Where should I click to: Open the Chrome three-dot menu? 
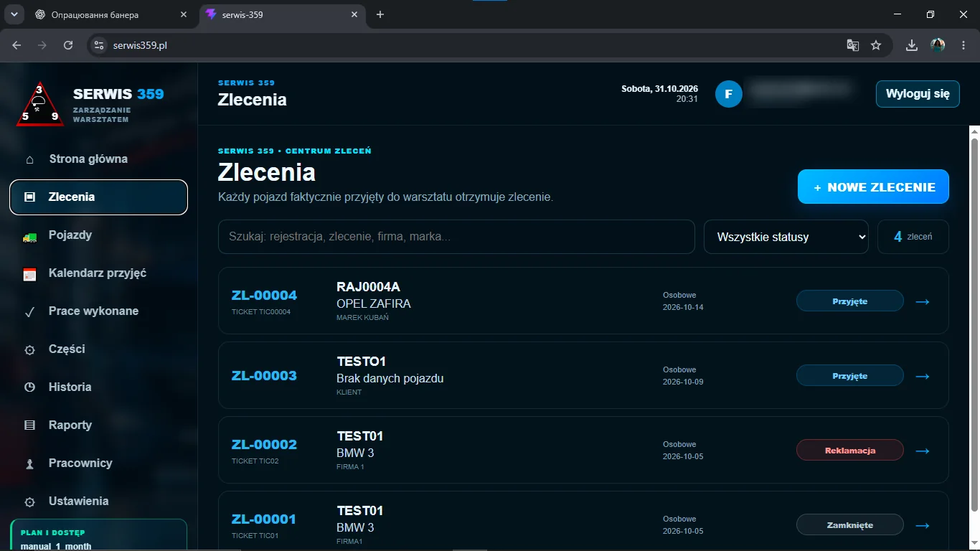click(x=963, y=45)
